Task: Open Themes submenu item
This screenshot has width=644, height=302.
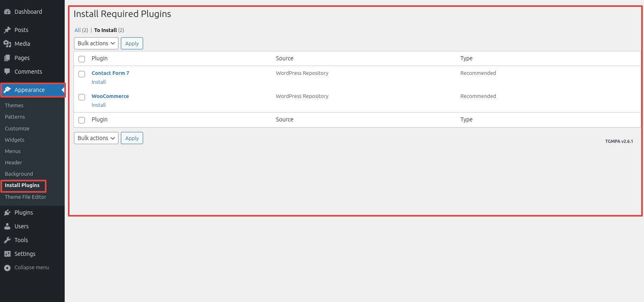Action: pos(14,106)
